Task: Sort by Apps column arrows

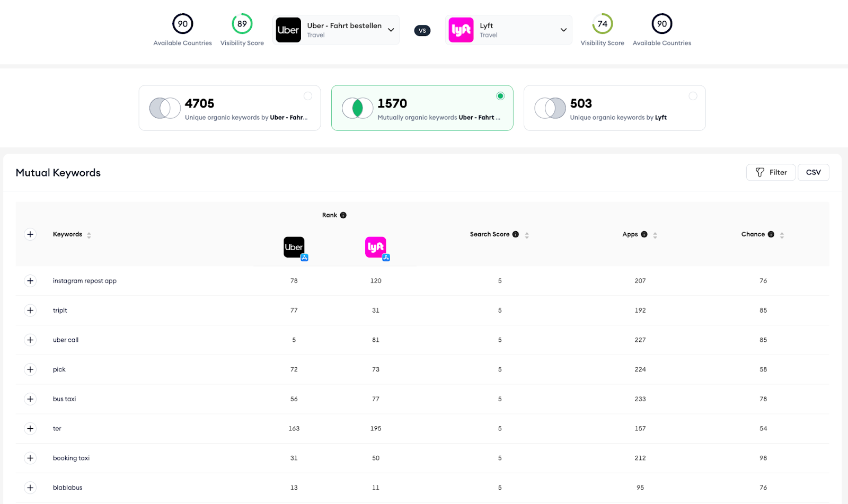Action: (x=655, y=235)
